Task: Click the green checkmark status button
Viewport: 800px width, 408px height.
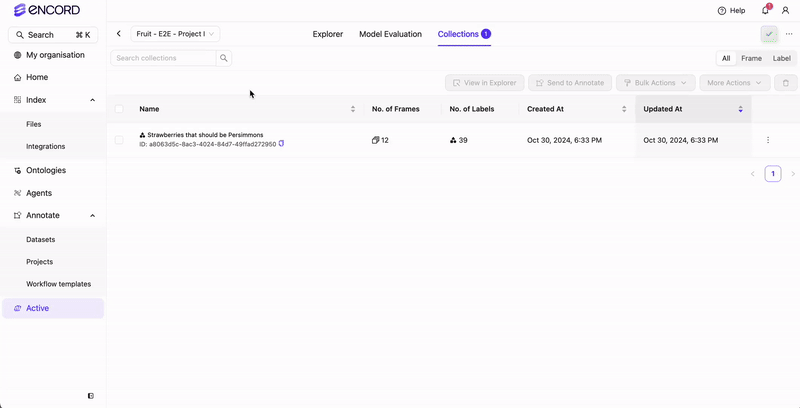Action: 769,34
